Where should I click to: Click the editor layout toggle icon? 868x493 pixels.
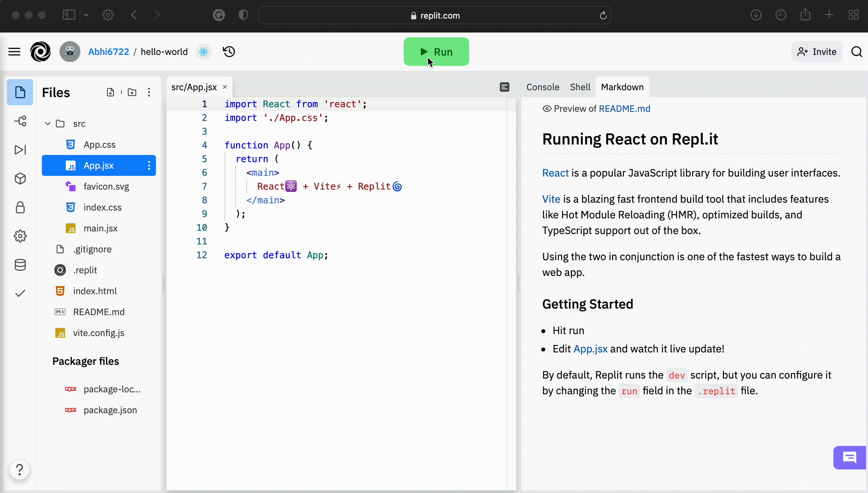(504, 87)
